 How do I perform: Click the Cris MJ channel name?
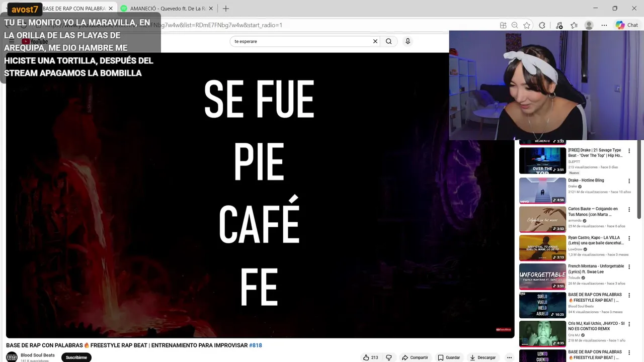(574, 335)
